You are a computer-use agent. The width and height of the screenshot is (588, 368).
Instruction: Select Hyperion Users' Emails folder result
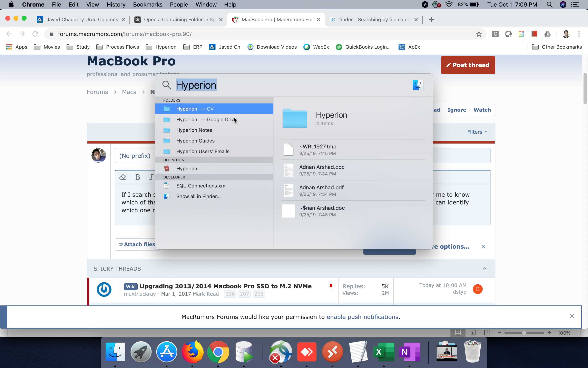(x=214, y=151)
